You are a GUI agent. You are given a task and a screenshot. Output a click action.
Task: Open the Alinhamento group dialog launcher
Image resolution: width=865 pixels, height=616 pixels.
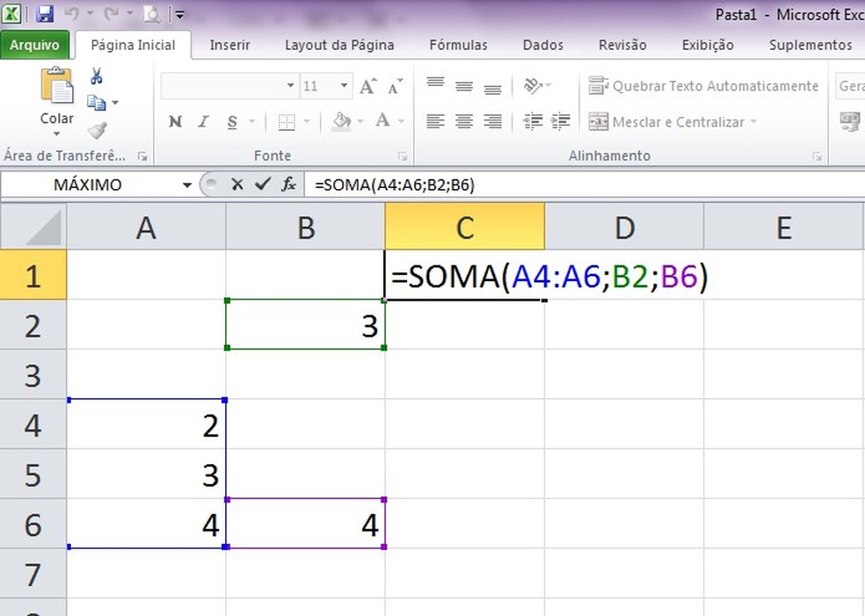pos(817,156)
